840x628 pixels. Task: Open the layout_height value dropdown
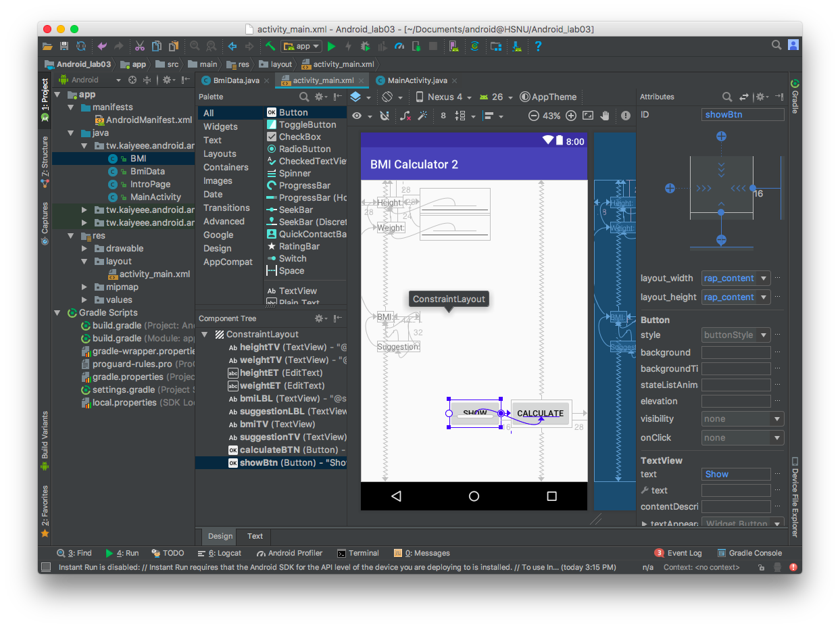(x=764, y=297)
